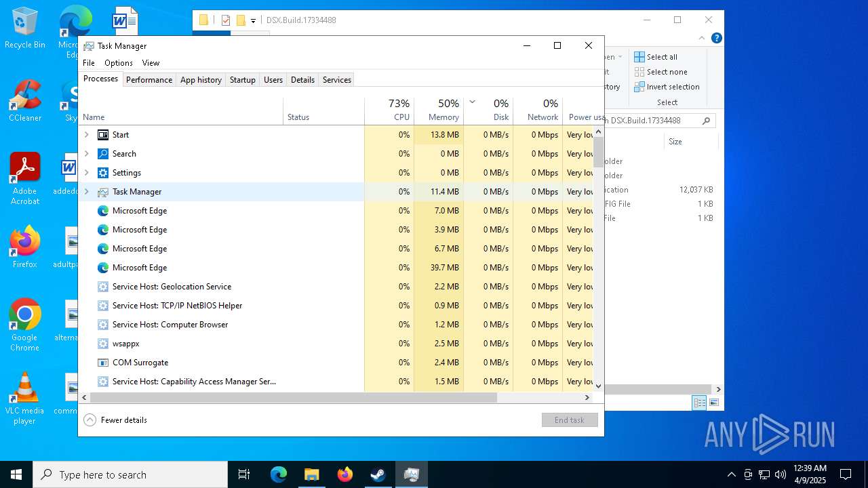Switch Explorer to large icons view

pyautogui.click(x=713, y=403)
